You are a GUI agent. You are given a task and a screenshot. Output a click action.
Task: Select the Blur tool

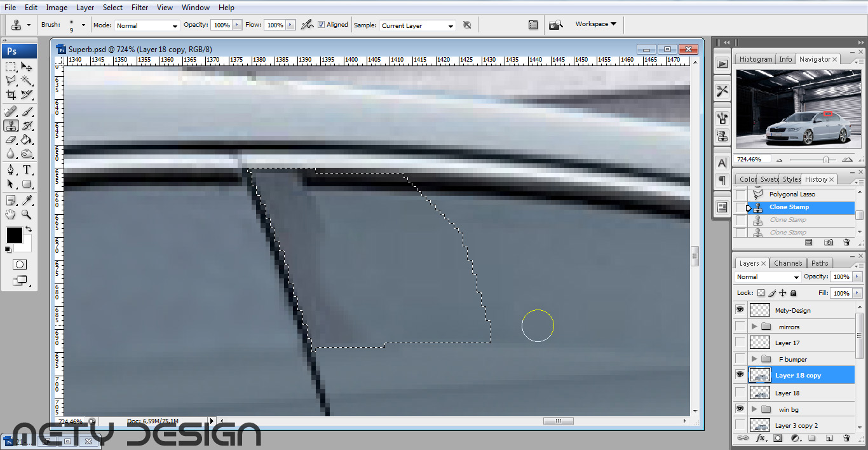[x=11, y=153]
